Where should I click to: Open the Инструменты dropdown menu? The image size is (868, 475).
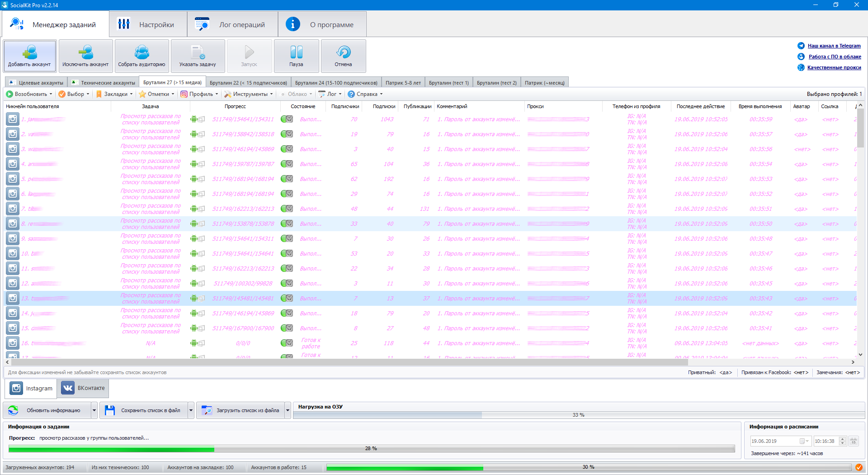click(x=249, y=94)
